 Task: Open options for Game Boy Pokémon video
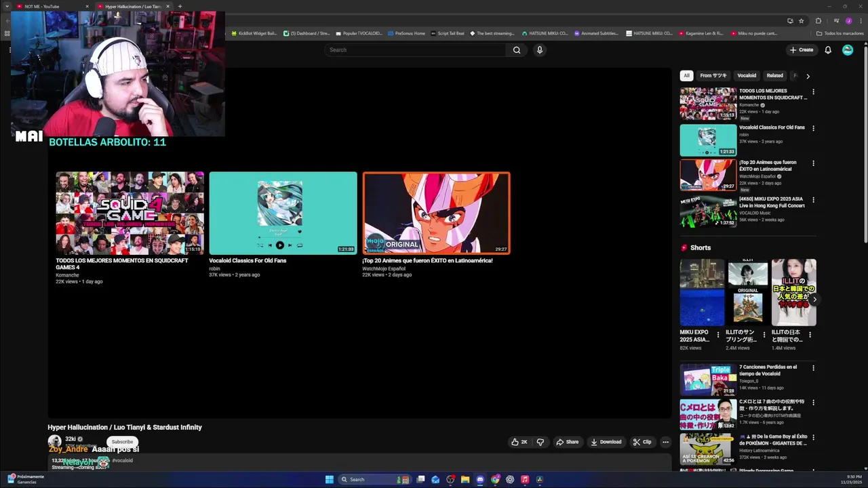pyautogui.click(x=813, y=438)
